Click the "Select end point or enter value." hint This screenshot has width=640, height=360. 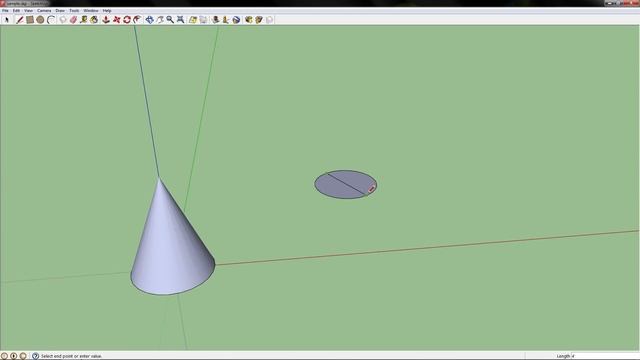tap(71, 356)
